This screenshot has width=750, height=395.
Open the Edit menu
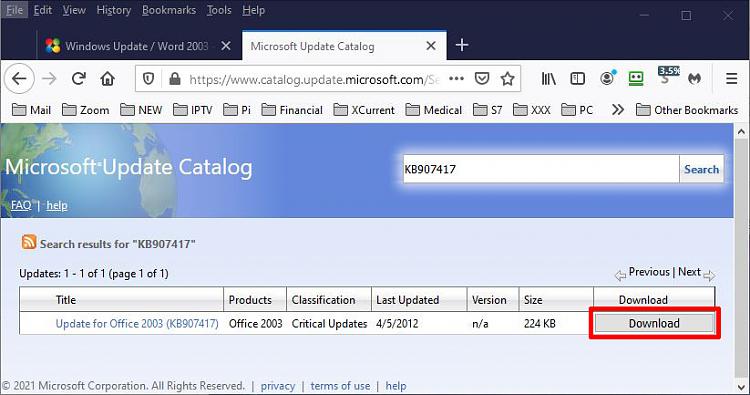pos(43,10)
